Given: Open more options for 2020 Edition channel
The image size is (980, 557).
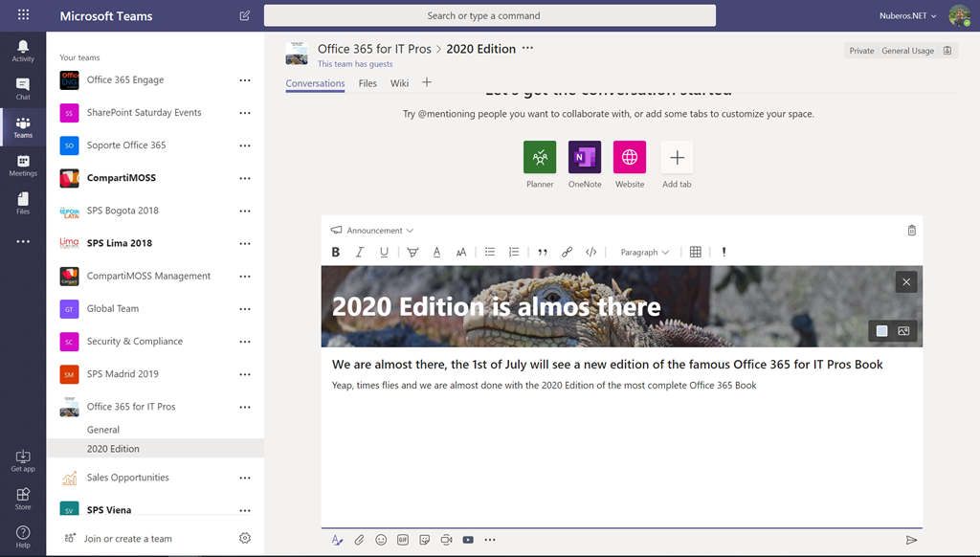Looking at the screenshot, I should pyautogui.click(x=527, y=48).
